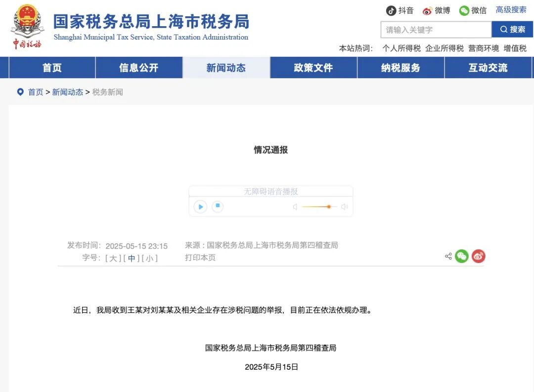Switch font size to 小

pyautogui.click(x=150, y=258)
